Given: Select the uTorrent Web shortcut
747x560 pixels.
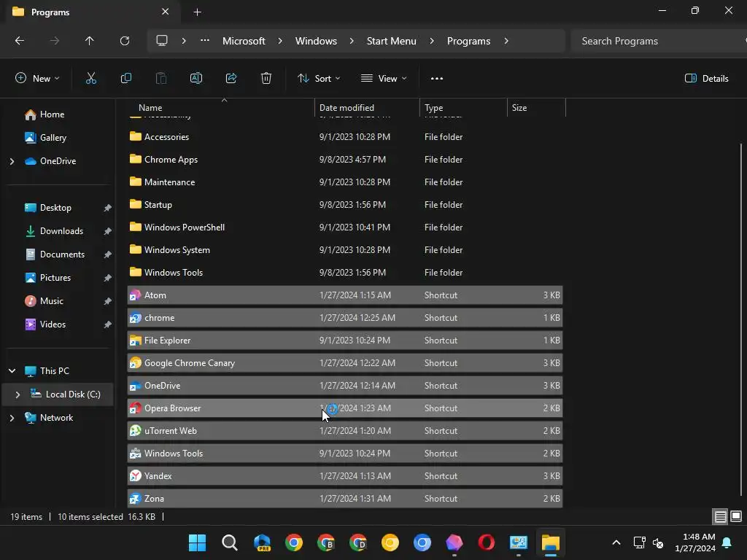Looking at the screenshot, I should [x=345, y=431].
